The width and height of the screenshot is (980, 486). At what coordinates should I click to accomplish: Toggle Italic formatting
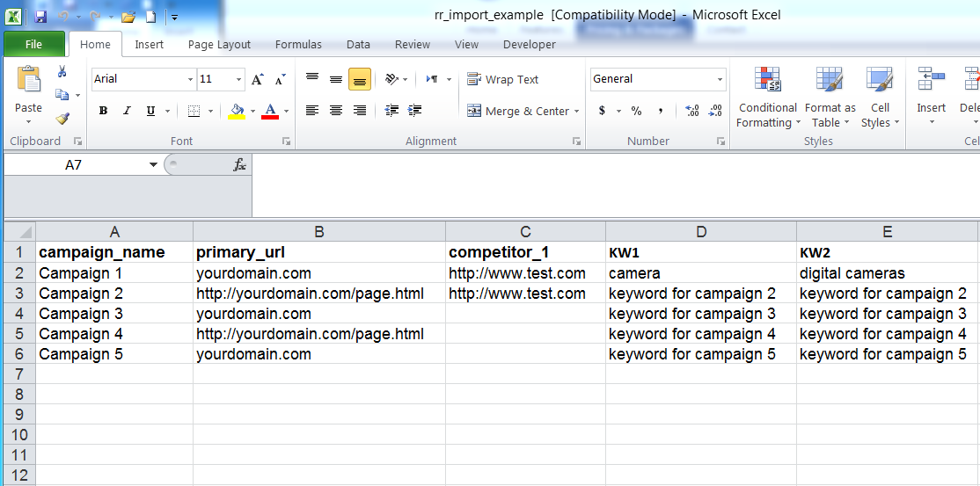click(x=127, y=111)
